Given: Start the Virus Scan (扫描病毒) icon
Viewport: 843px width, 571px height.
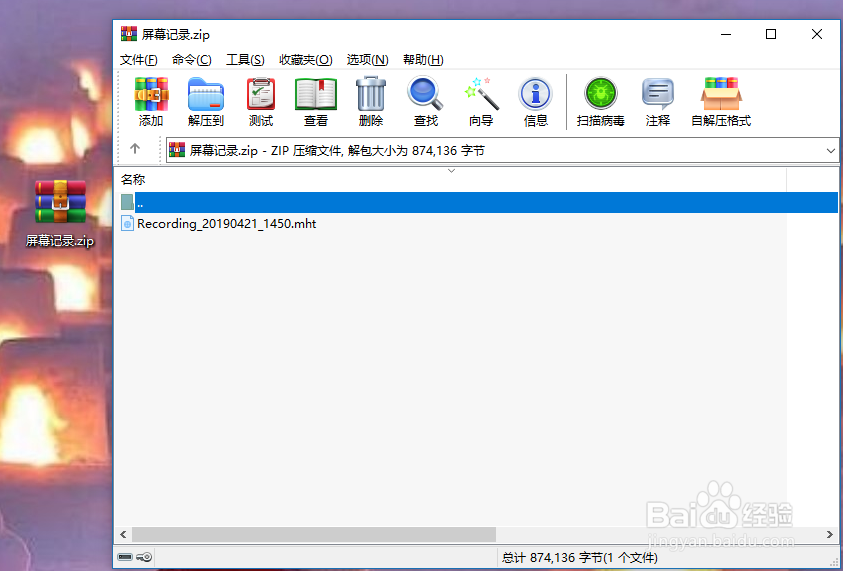Looking at the screenshot, I should pos(601,102).
